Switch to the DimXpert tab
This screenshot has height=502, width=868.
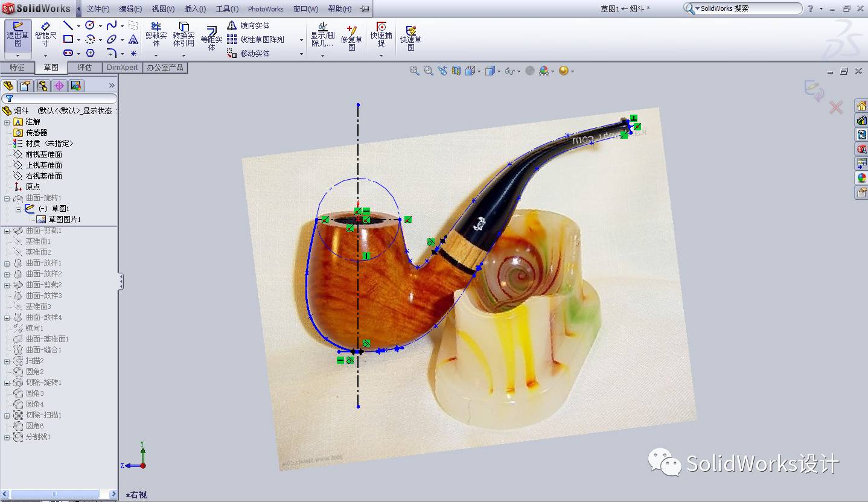tap(123, 68)
